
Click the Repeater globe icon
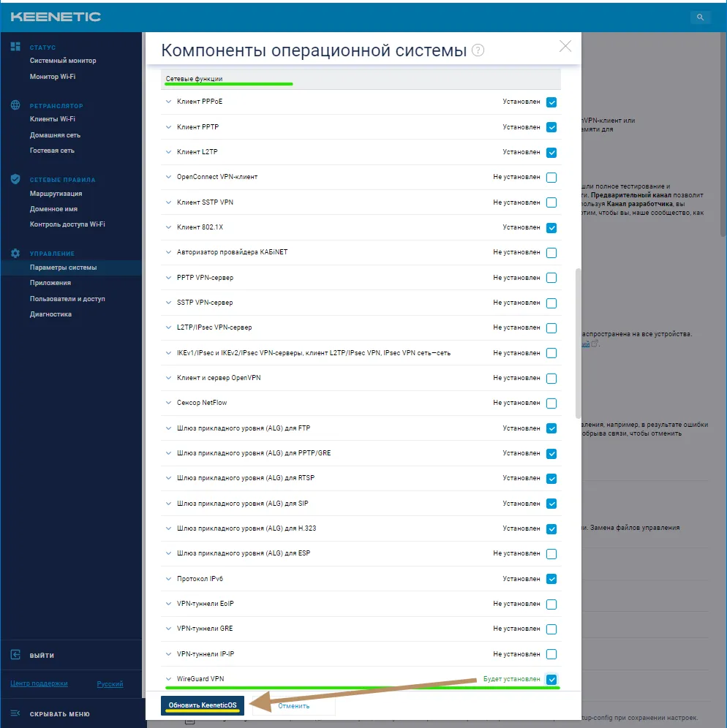(15, 105)
